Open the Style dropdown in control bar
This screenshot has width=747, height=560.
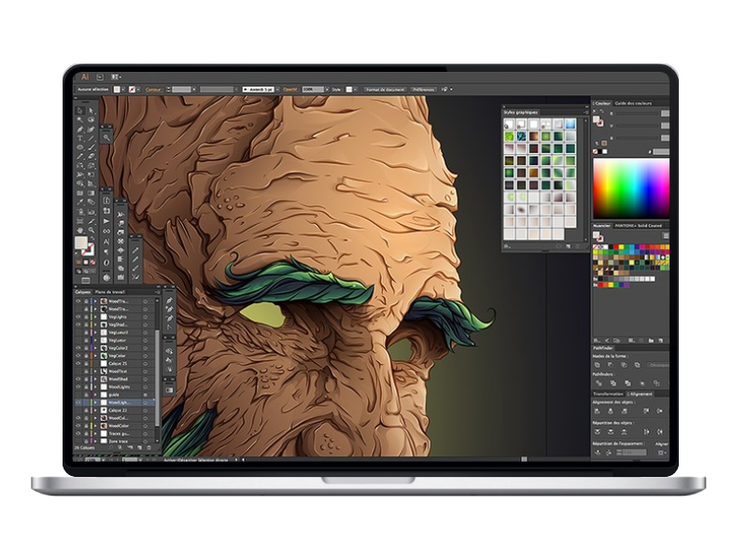tap(356, 89)
